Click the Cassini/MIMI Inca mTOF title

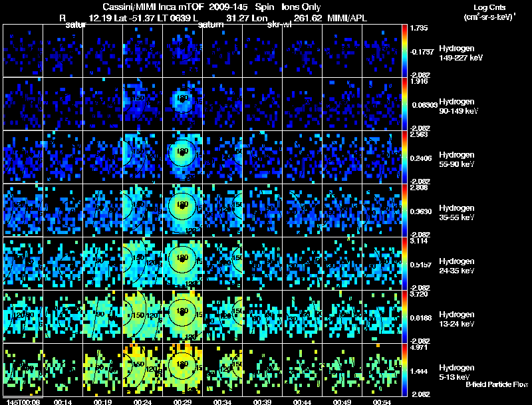point(153,7)
